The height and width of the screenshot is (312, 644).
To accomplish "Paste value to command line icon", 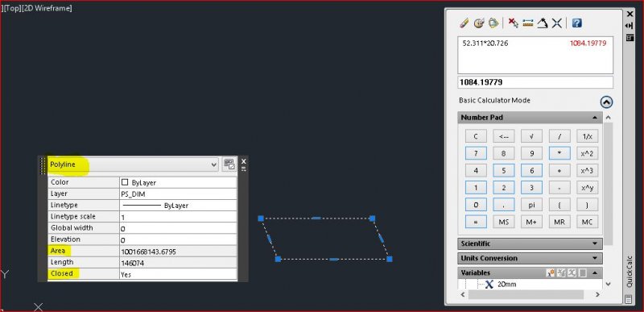I will pyautogui.click(x=493, y=23).
